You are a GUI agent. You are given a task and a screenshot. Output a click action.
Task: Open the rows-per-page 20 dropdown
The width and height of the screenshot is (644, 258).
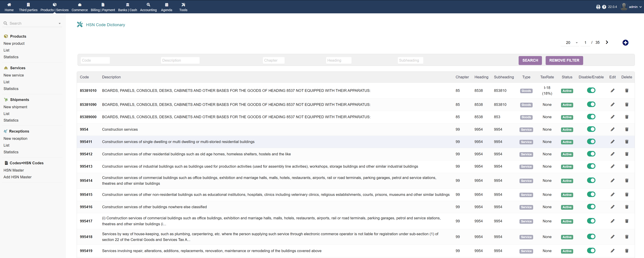point(572,43)
